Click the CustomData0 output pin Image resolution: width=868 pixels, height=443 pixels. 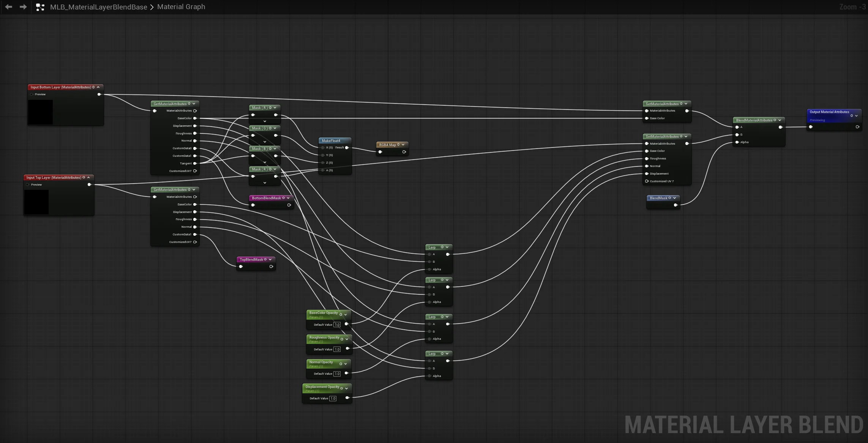tap(195, 148)
